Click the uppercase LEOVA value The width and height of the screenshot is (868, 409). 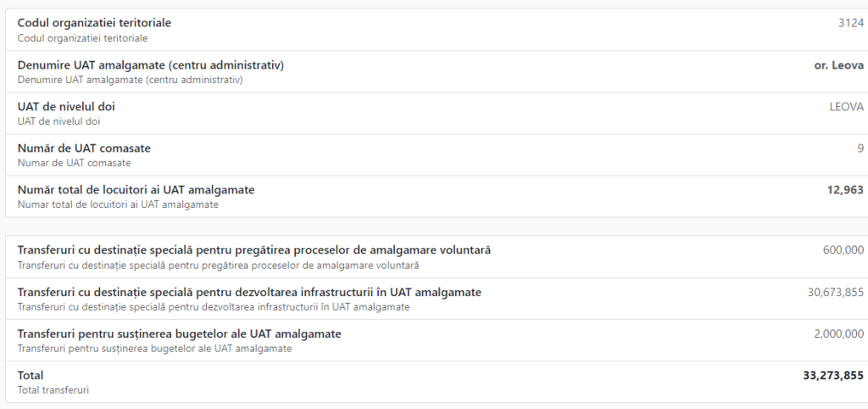tap(846, 107)
